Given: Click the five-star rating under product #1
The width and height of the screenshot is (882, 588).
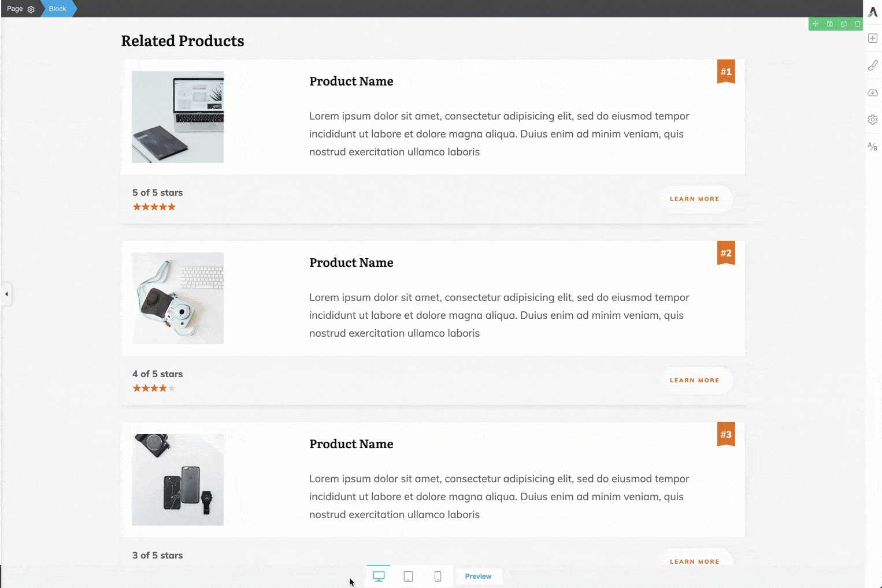Looking at the screenshot, I should click(154, 206).
